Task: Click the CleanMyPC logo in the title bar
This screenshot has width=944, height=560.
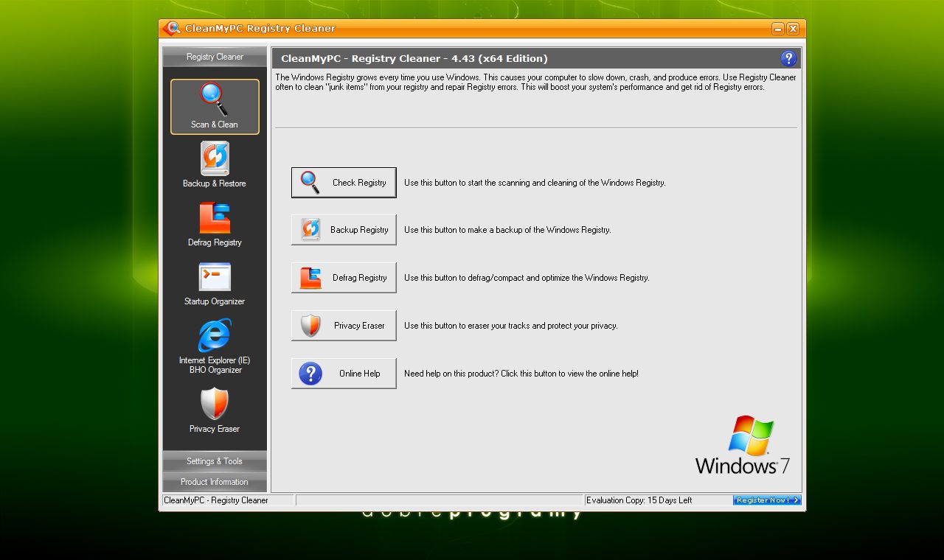Action: [172, 28]
